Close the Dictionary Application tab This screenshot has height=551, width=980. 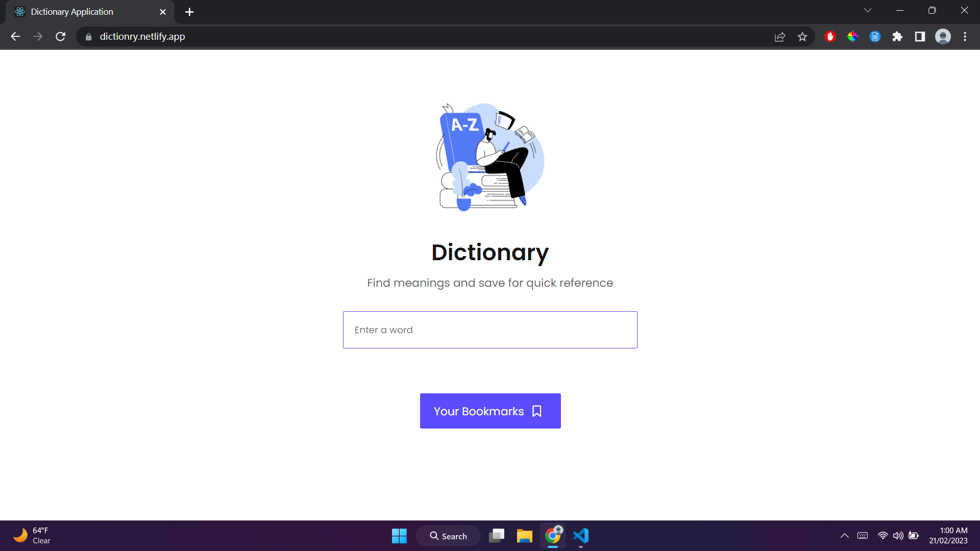pyautogui.click(x=163, y=12)
